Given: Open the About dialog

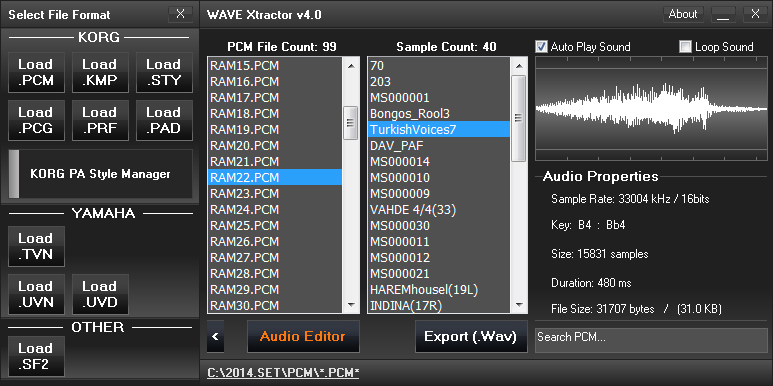Looking at the screenshot, I should [683, 14].
